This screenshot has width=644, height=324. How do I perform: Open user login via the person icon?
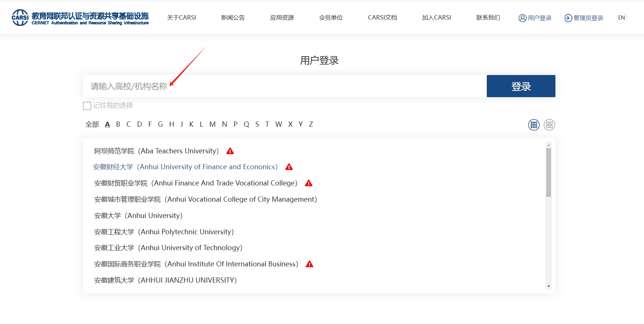pos(522,18)
